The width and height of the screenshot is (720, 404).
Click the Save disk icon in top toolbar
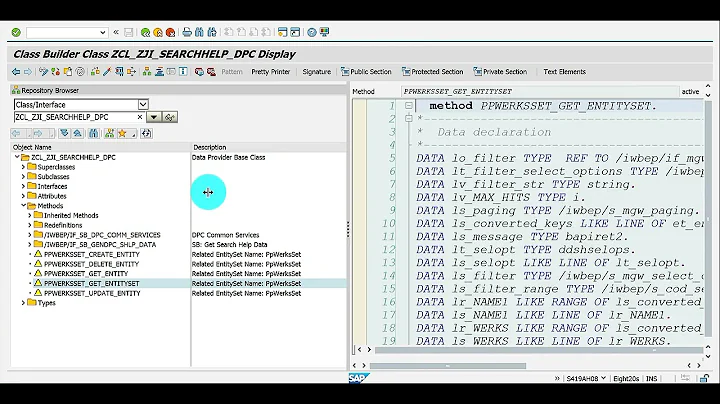[x=129, y=32]
